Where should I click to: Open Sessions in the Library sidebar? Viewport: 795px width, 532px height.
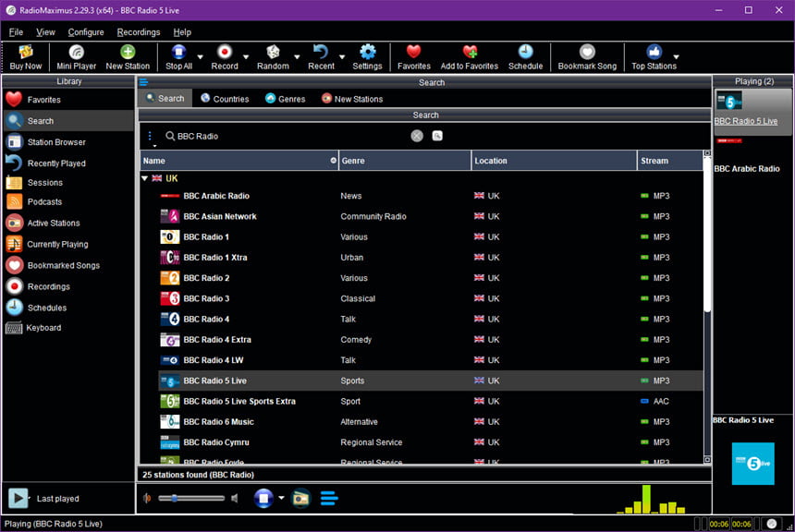pos(68,182)
